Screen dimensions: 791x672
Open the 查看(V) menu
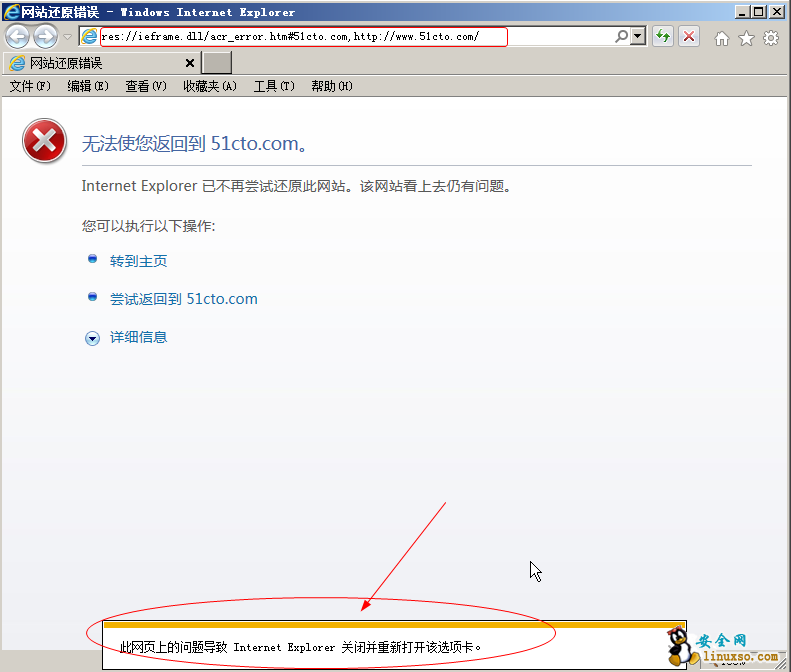pos(146,86)
